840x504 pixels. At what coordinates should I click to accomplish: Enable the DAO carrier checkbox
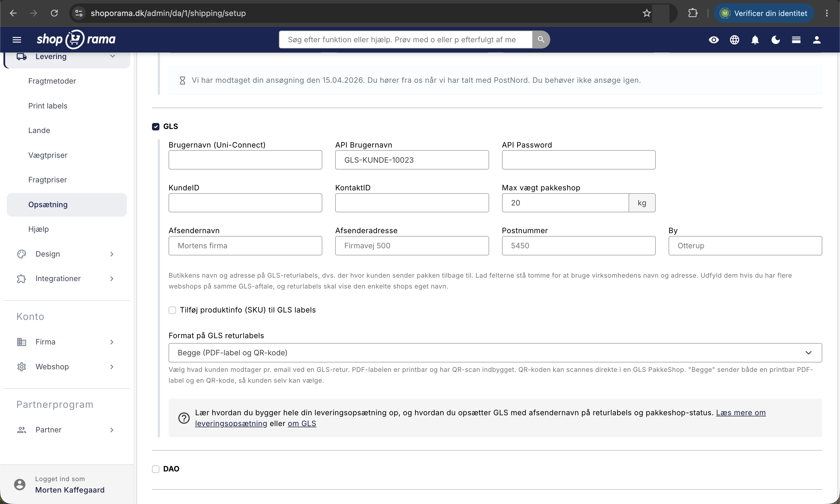click(156, 469)
